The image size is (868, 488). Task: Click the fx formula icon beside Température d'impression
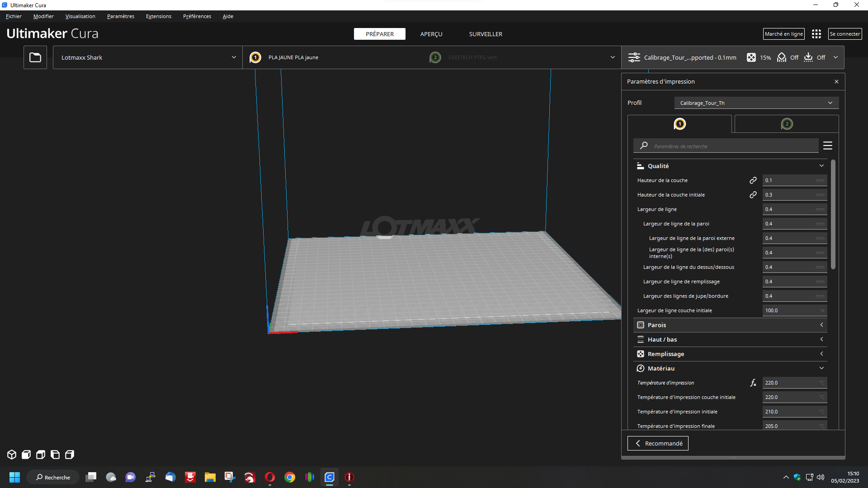click(x=753, y=383)
